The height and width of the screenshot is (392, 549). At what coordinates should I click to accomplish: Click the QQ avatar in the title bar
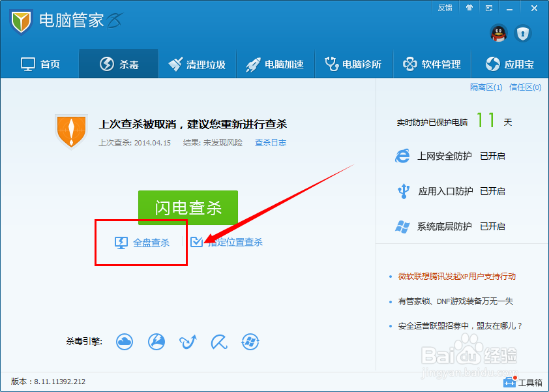pyautogui.click(x=498, y=33)
